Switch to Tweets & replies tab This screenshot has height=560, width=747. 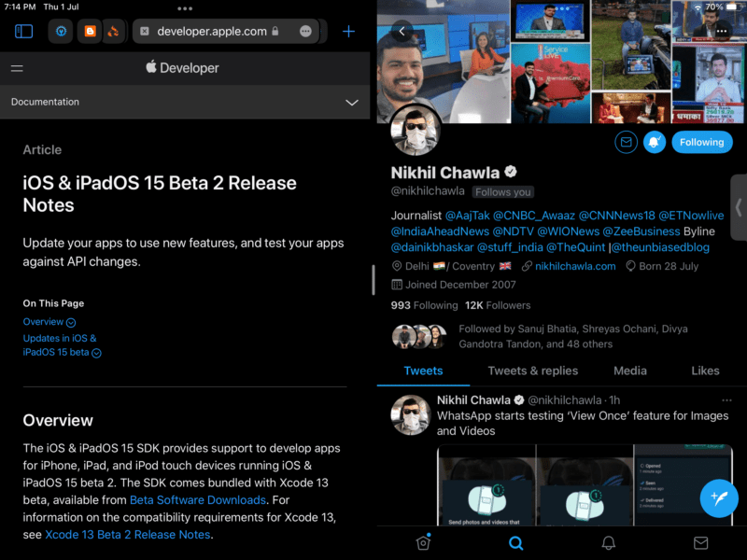click(x=532, y=371)
